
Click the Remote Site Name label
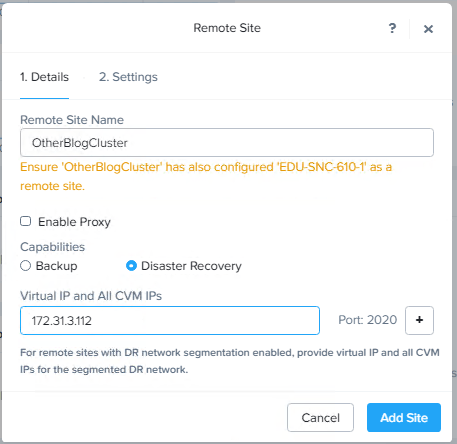click(72, 120)
